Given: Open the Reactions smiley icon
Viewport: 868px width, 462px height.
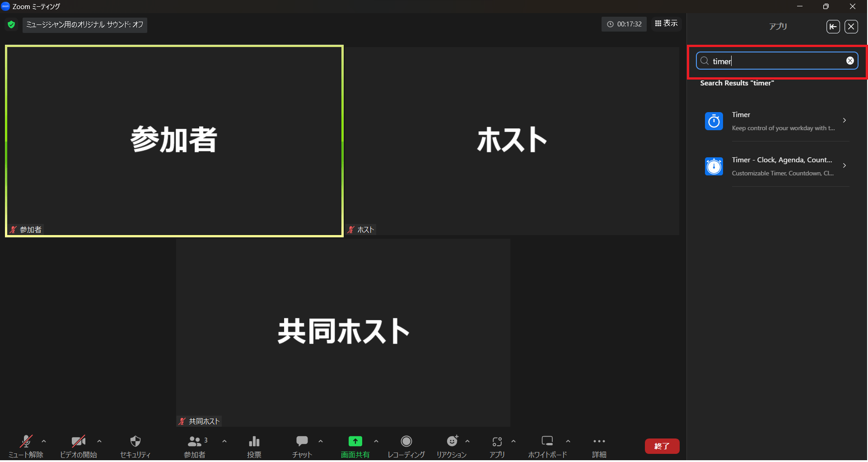Looking at the screenshot, I should tap(452, 442).
